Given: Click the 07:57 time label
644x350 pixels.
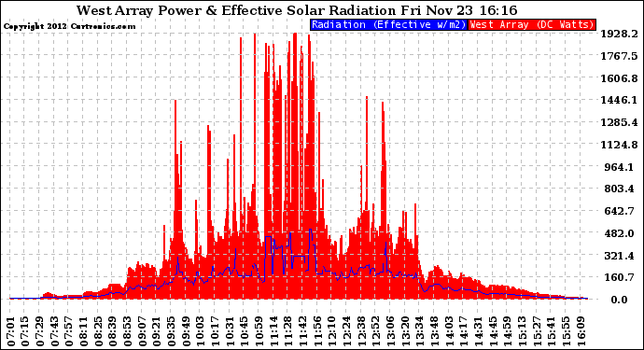Looking at the screenshot, I should (69, 331).
